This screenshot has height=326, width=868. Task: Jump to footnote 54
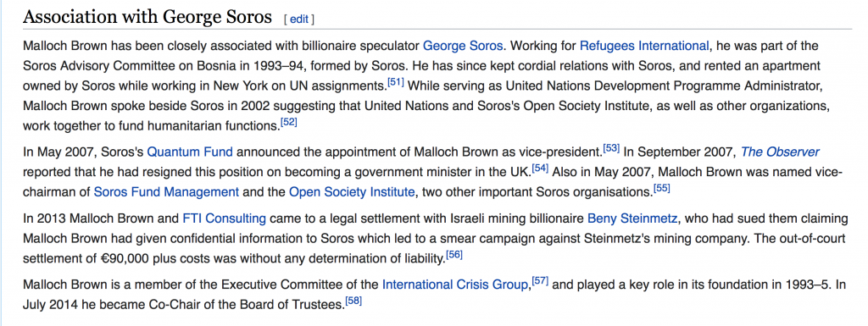coord(540,168)
